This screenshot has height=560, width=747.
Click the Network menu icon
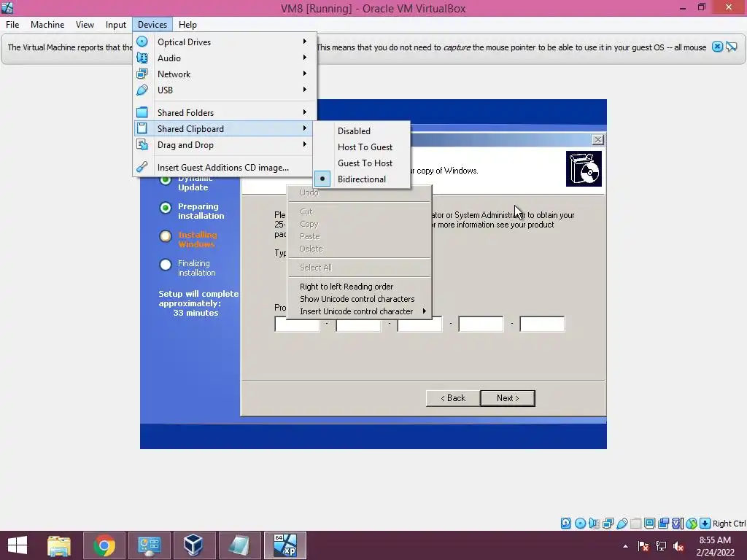click(x=142, y=74)
